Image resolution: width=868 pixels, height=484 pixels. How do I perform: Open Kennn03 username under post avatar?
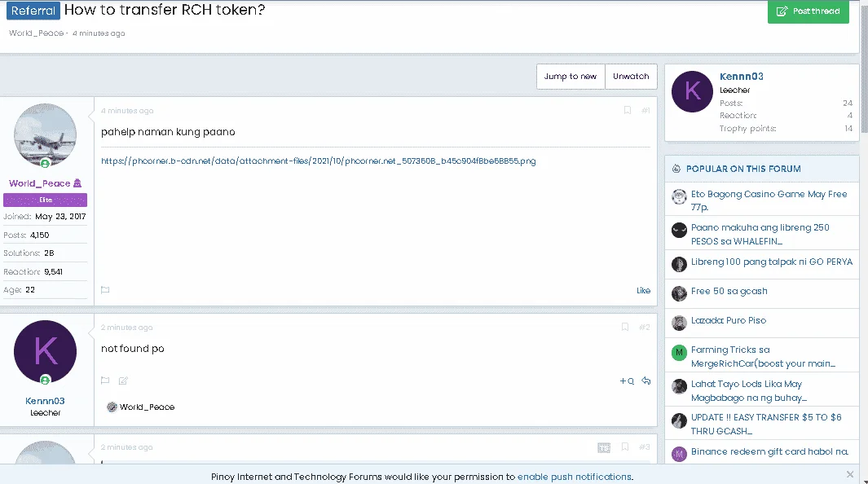[45, 401]
